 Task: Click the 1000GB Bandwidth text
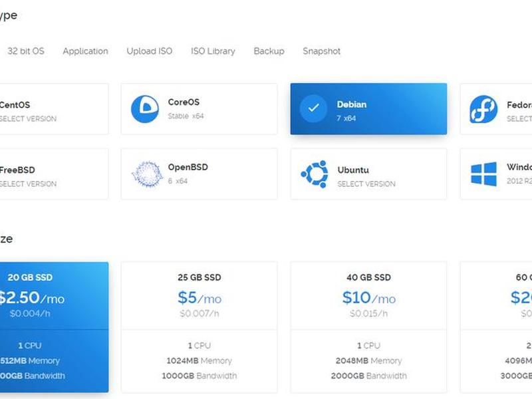[199, 376]
